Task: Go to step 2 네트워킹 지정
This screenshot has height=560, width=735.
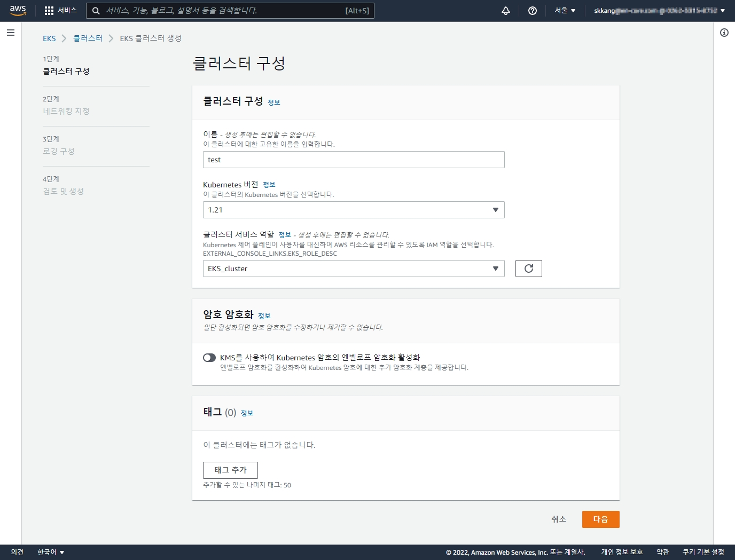Action: [x=66, y=111]
